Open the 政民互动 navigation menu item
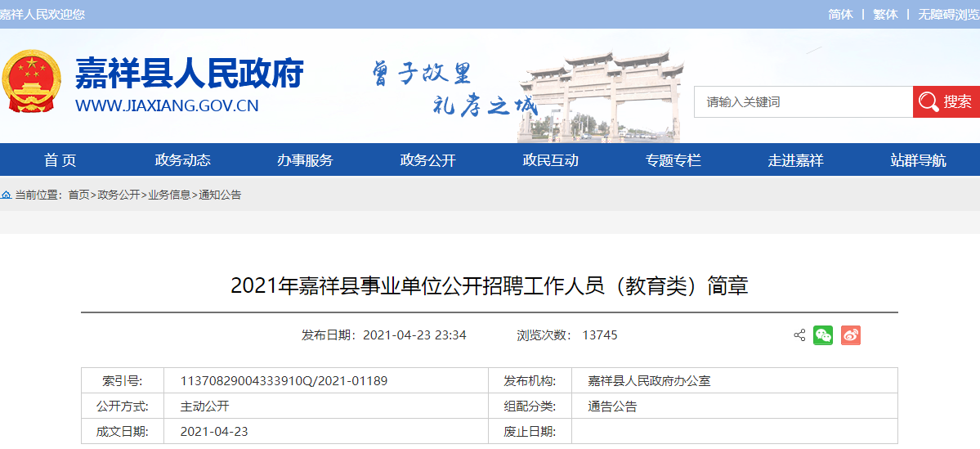Screen dimensions: 980x449 coord(551,161)
